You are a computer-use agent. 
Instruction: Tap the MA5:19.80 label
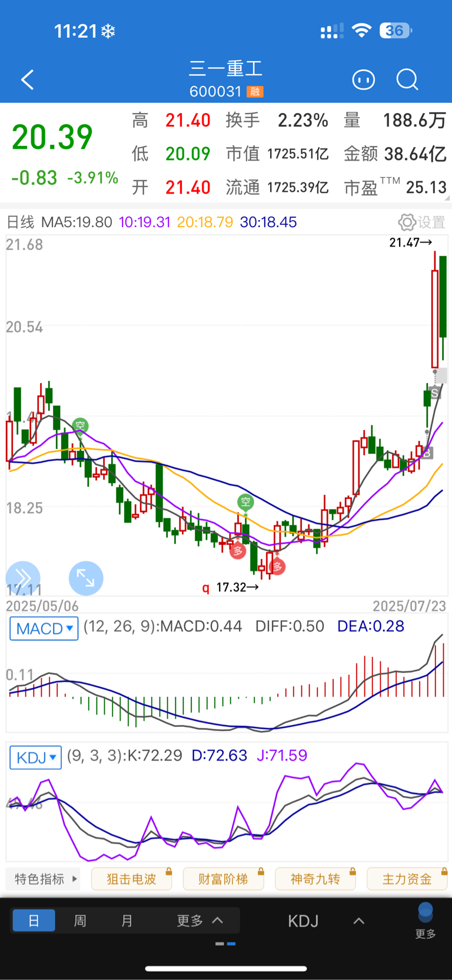[77, 222]
